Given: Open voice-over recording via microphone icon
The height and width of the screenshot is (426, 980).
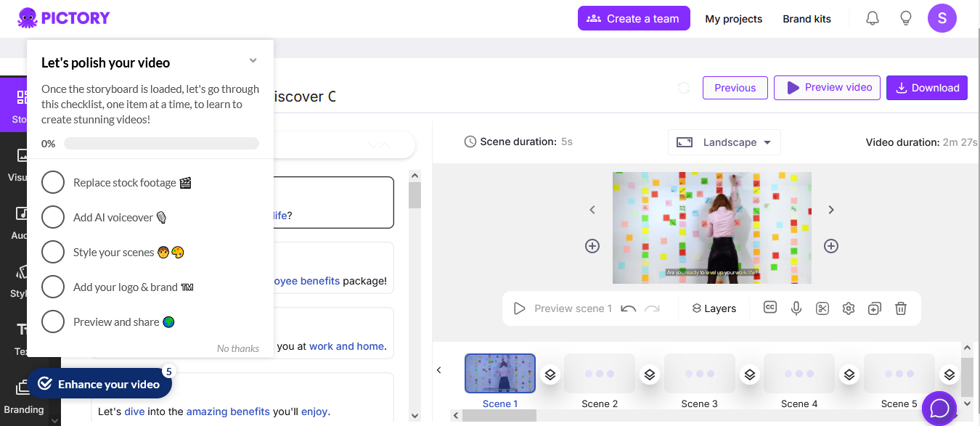Looking at the screenshot, I should coord(796,308).
